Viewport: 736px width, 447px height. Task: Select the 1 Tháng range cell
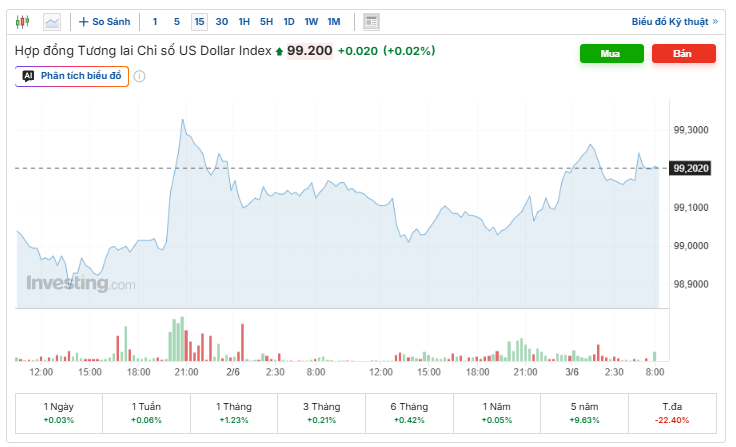[234, 413]
